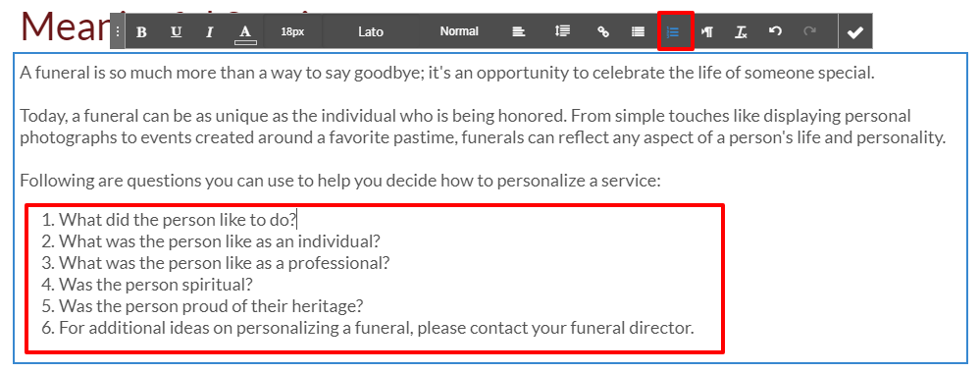Open the line height options
The height and width of the screenshot is (372, 980).
[x=562, y=31]
